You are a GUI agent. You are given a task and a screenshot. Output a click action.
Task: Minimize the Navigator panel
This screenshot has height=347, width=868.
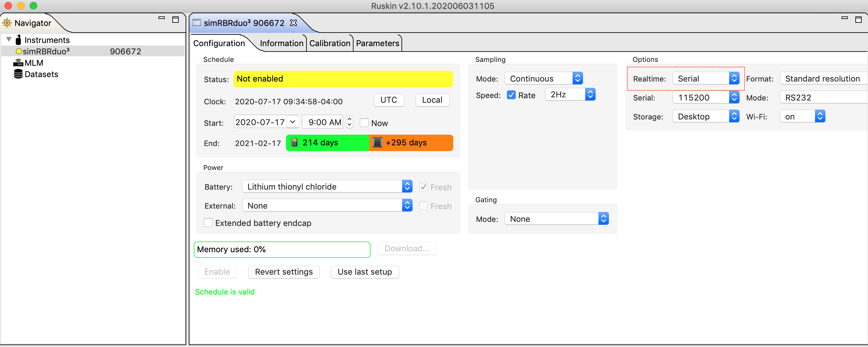pos(161,18)
